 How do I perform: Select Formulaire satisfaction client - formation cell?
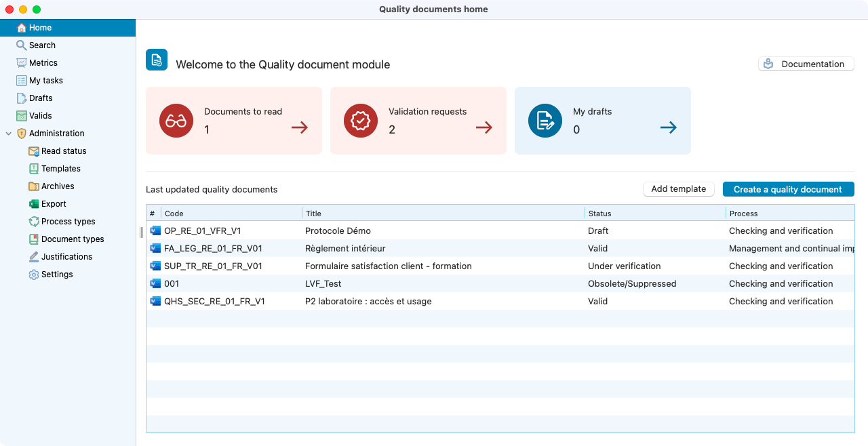click(x=389, y=266)
